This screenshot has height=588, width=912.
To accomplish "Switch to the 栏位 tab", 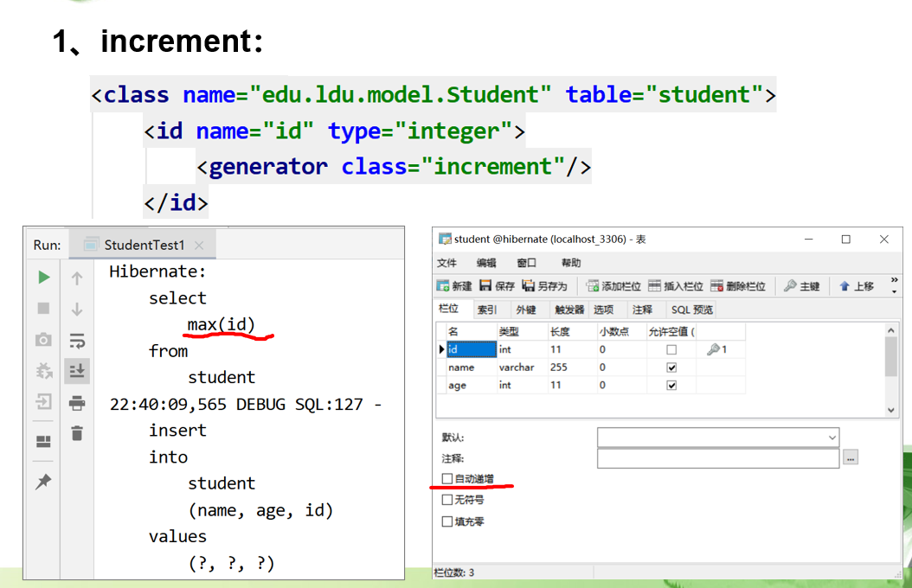I will [x=448, y=309].
